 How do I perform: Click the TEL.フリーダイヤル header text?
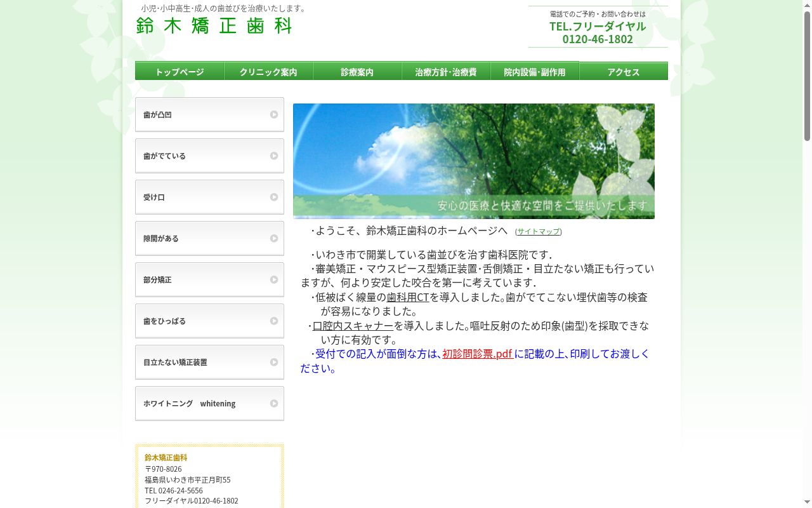(x=598, y=26)
